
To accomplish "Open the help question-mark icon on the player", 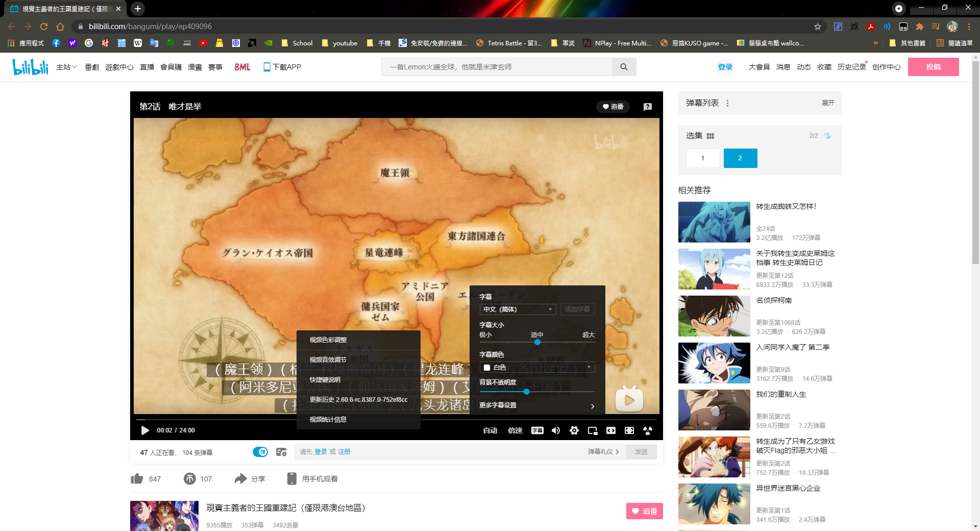I will (x=647, y=107).
